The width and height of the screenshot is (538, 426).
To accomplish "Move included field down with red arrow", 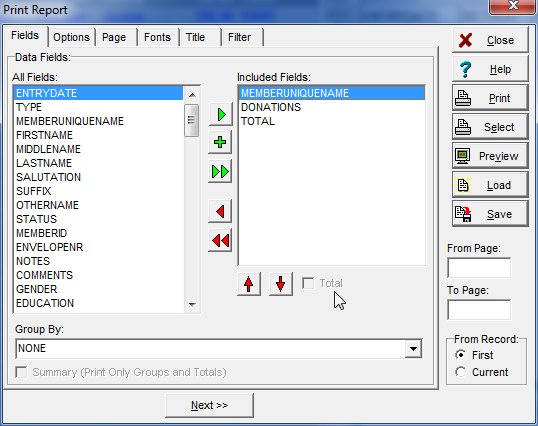I will pos(281,284).
